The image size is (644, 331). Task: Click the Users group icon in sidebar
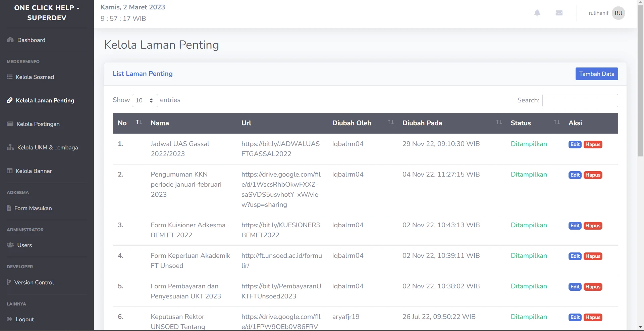click(10, 245)
